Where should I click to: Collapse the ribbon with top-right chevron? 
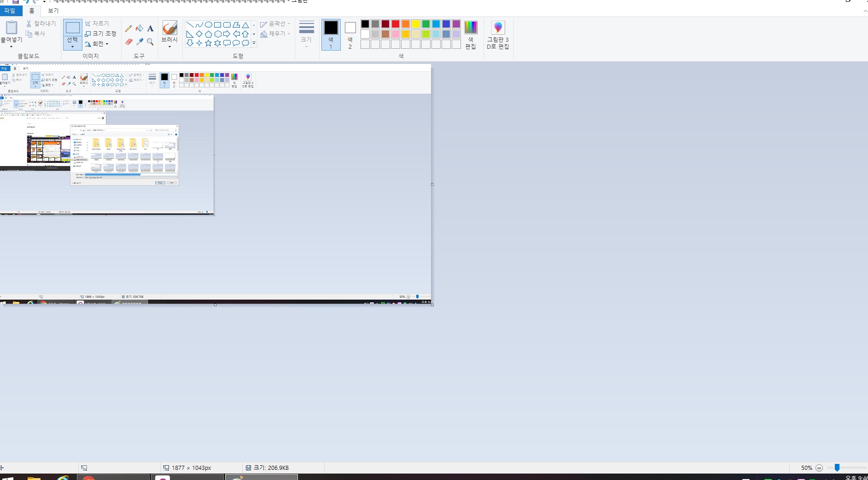click(865, 11)
